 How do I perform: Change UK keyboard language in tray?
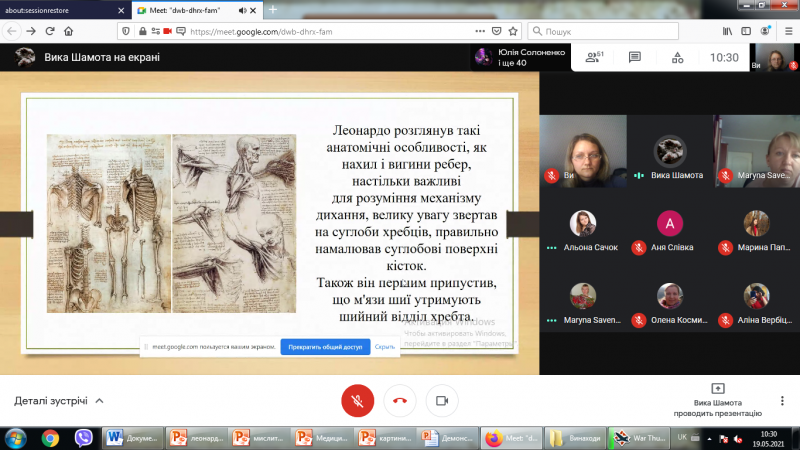682,437
